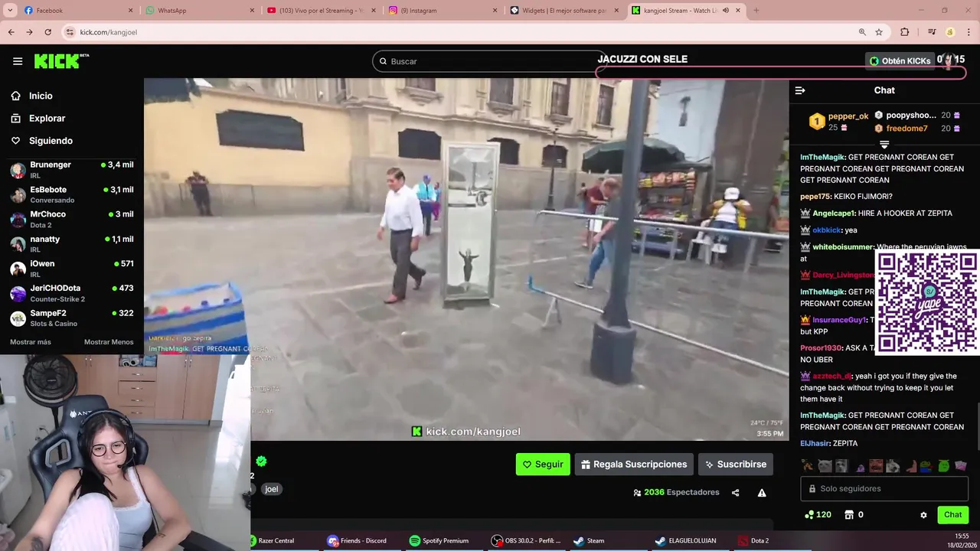Viewport: 980px width, 551px height.
Task: Click the stream video player
Action: 466,259
